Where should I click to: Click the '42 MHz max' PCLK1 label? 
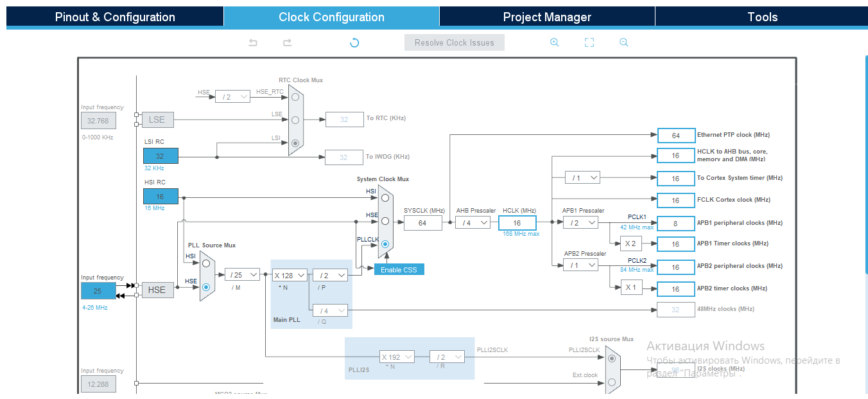[637, 227]
